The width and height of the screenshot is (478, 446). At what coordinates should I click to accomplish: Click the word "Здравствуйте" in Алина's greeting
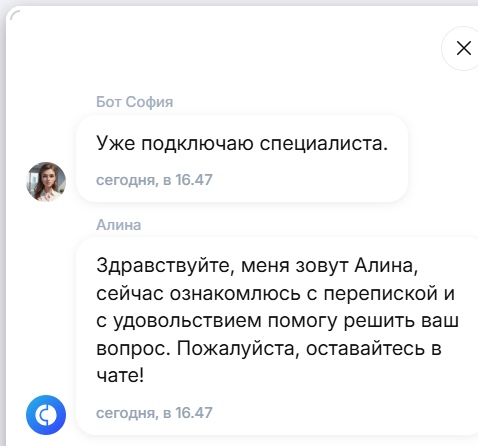click(x=165, y=266)
